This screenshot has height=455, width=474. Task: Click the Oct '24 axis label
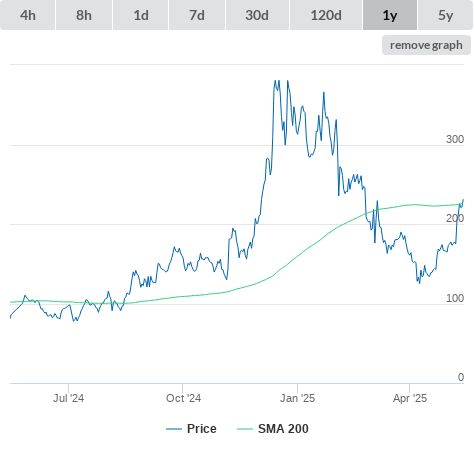[184, 398]
